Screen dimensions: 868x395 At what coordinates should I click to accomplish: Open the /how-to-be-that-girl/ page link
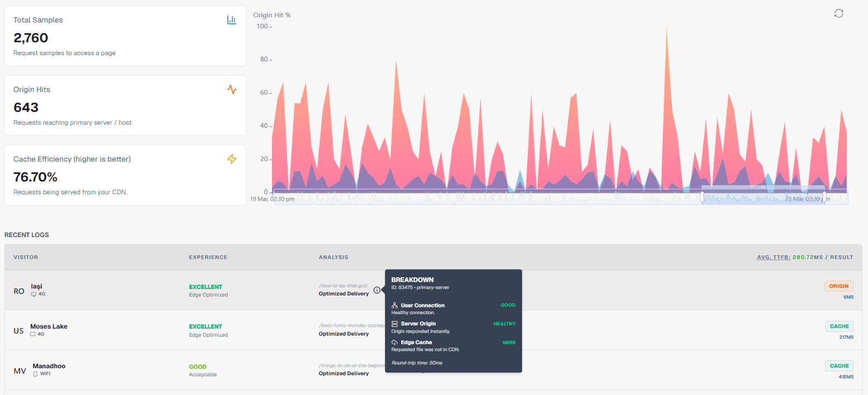point(343,286)
